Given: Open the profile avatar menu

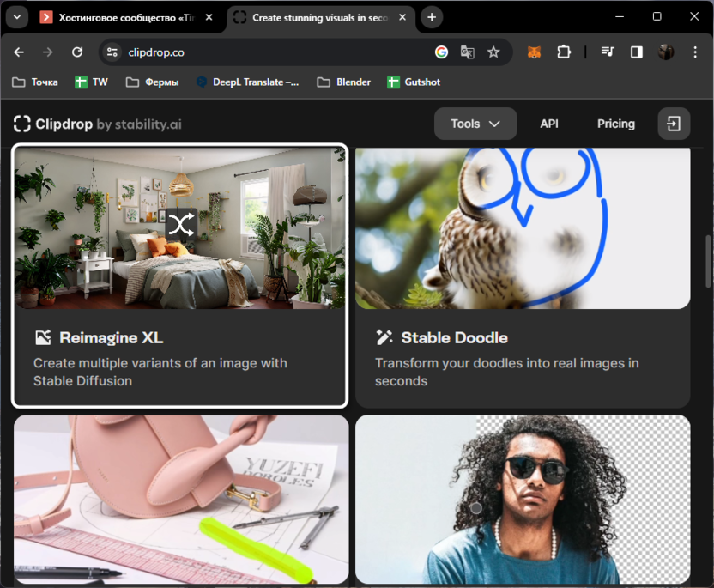Looking at the screenshot, I should [x=666, y=52].
